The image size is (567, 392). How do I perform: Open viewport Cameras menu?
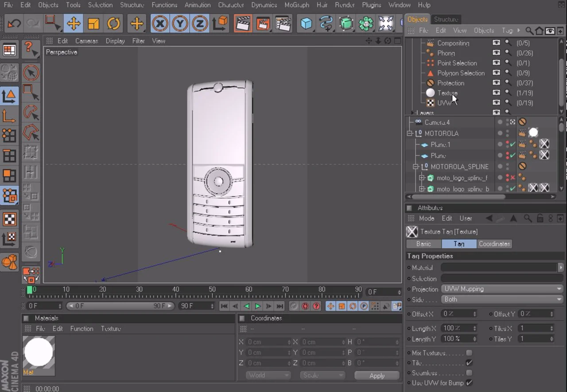coord(86,41)
